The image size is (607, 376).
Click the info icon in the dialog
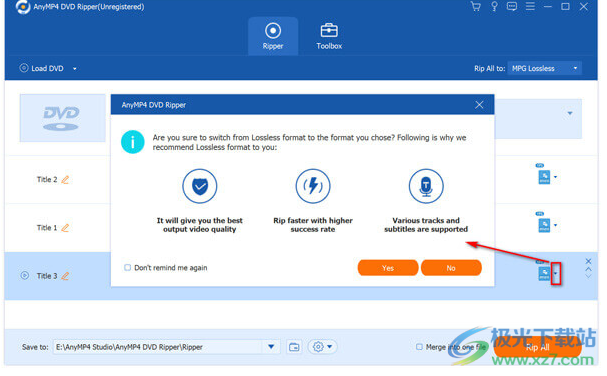click(x=133, y=142)
